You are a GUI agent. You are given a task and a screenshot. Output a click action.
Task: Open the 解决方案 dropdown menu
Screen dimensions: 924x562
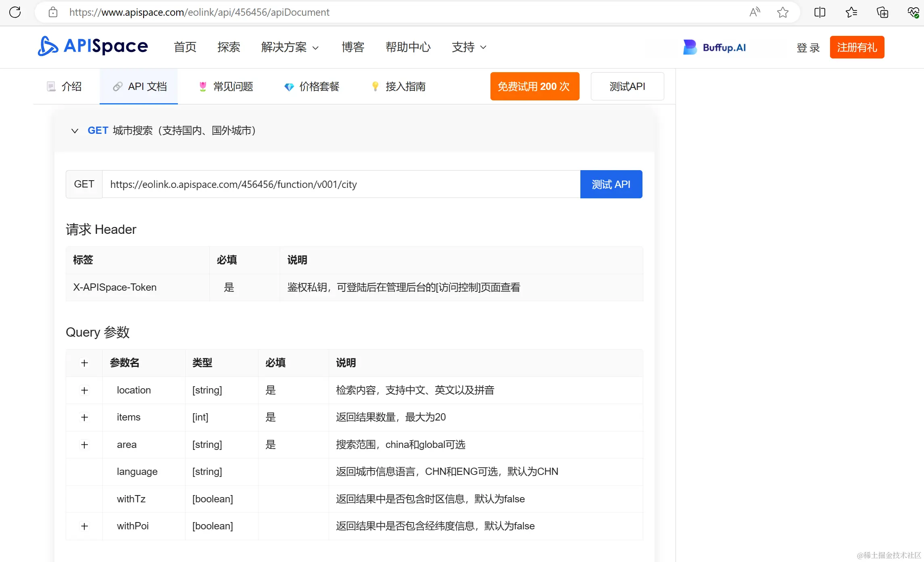tap(290, 47)
